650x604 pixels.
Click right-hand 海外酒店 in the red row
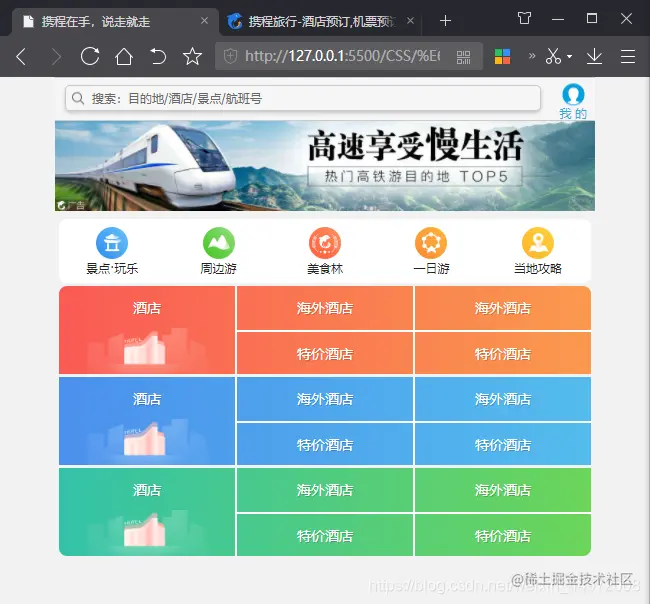503,308
